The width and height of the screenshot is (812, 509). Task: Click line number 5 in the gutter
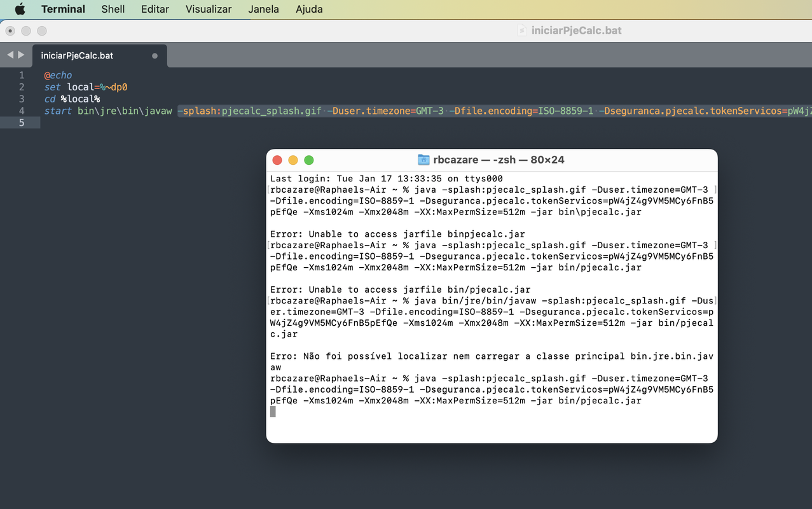pos(22,123)
